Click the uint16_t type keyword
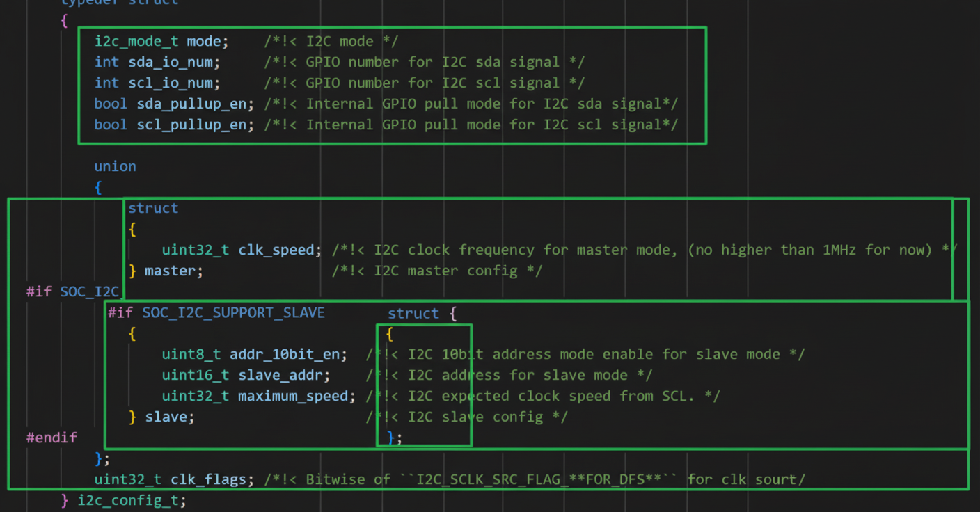The width and height of the screenshot is (980, 512). [x=195, y=375]
